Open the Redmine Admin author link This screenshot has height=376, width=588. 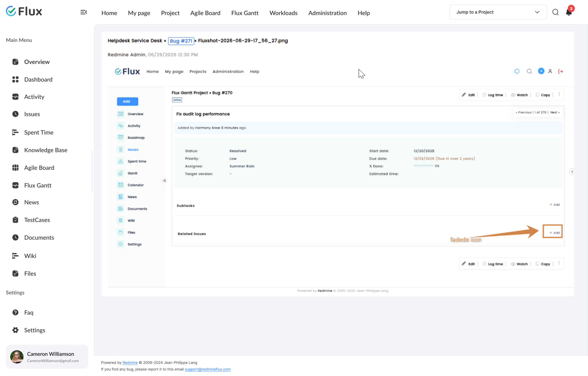[127, 55]
